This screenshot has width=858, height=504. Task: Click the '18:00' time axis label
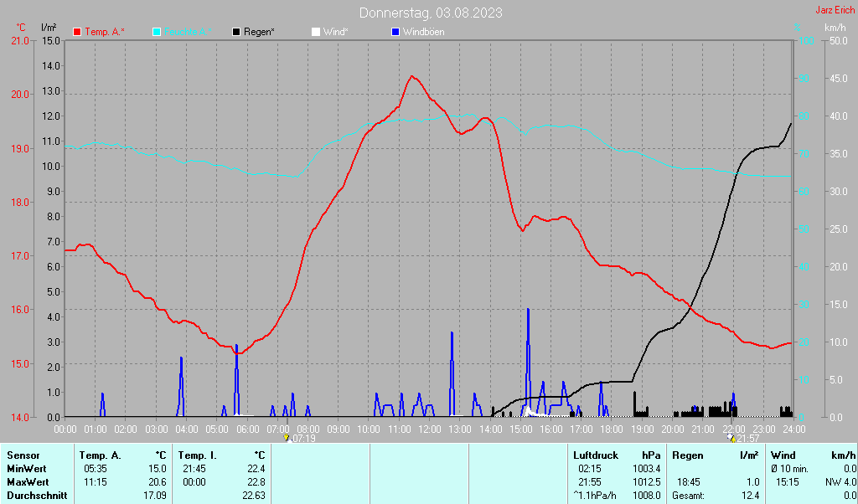click(x=612, y=429)
